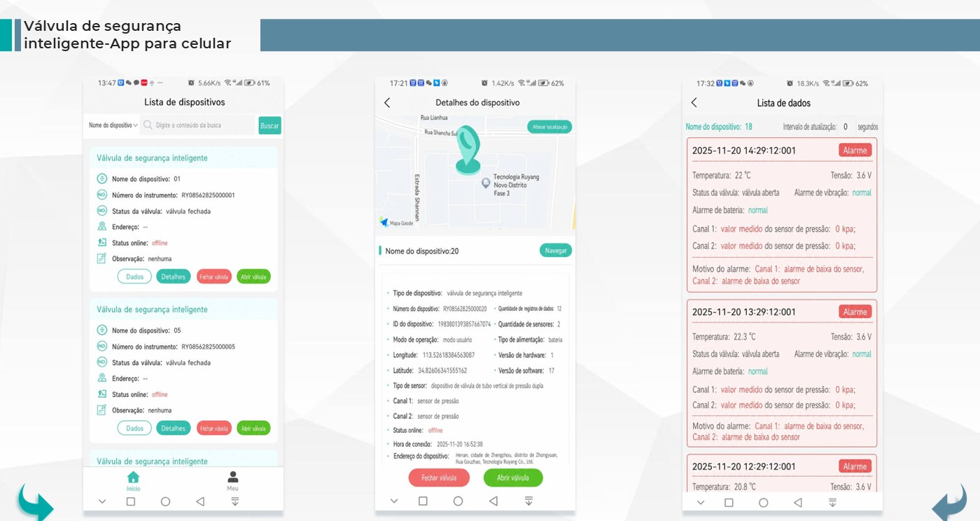Image resolution: width=980 pixels, height=521 pixels.
Task: Click red Fechar válvula in device details
Action: (439, 478)
